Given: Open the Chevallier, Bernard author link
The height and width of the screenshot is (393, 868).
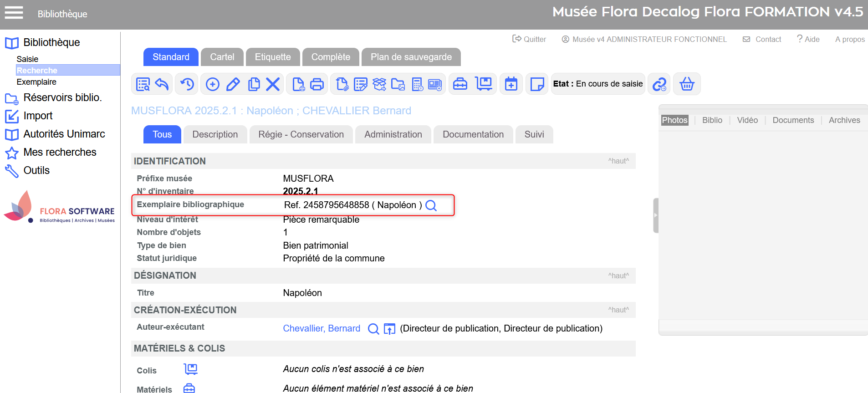Looking at the screenshot, I should point(322,328).
